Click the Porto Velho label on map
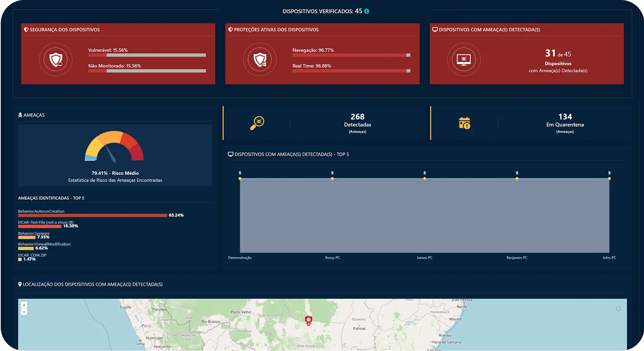This screenshot has height=351, width=644. point(241,312)
